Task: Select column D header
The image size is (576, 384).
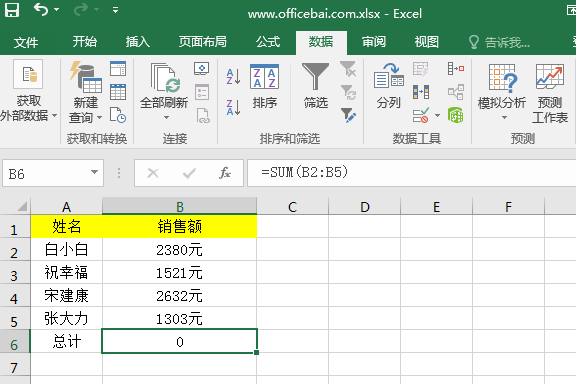Action: click(364, 207)
